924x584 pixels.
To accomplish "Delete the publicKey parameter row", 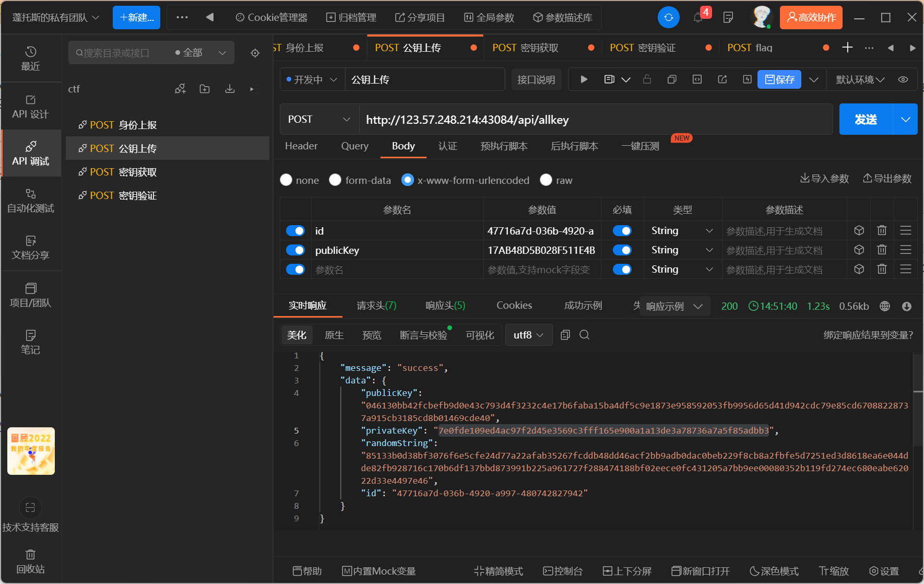I will (x=882, y=250).
